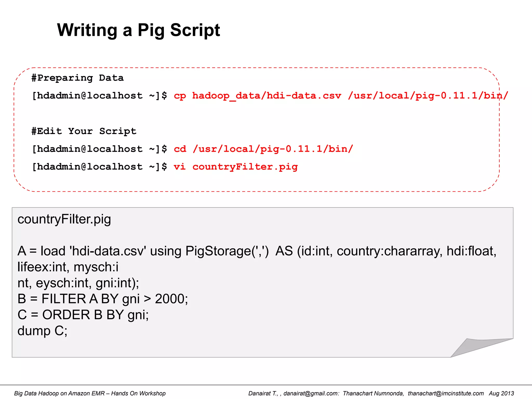
Task: Click the 'lifeex:int, mysch:i' line
Action: pyautogui.click(x=68, y=267)
